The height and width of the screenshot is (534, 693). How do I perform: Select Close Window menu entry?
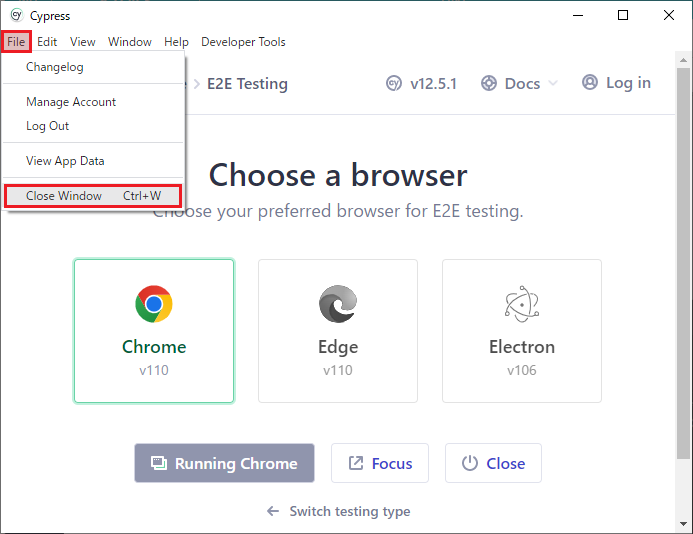[x=93, y=196]
